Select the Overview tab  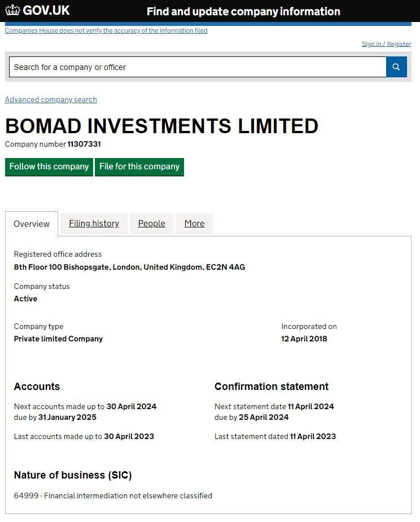click(x=32, y=224)
